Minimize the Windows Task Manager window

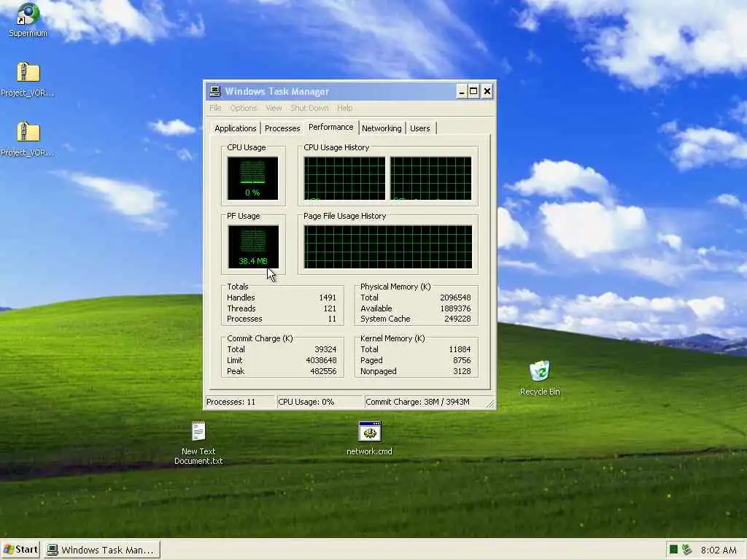[461, 91]
